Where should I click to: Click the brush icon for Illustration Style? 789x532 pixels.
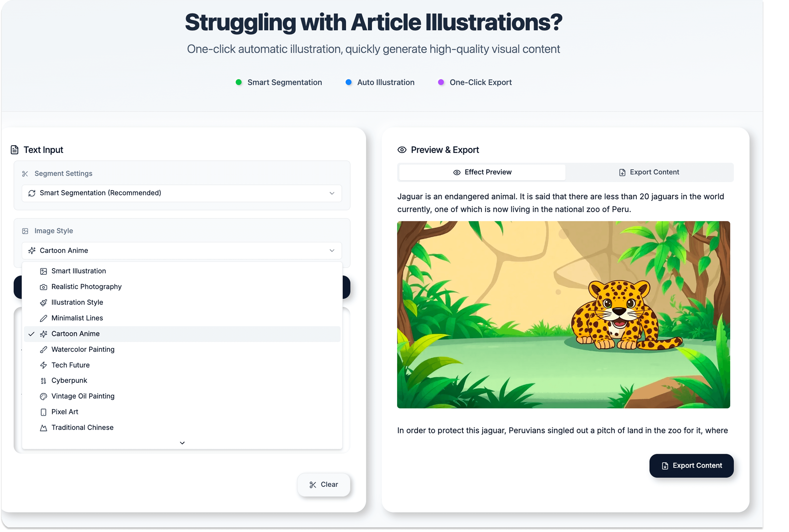click(43, 303)
